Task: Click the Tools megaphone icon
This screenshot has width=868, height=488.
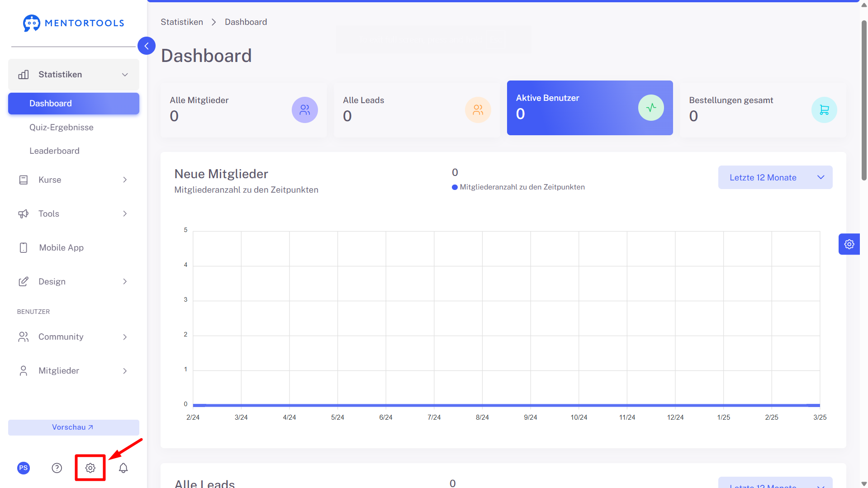Action: point(24,214)
